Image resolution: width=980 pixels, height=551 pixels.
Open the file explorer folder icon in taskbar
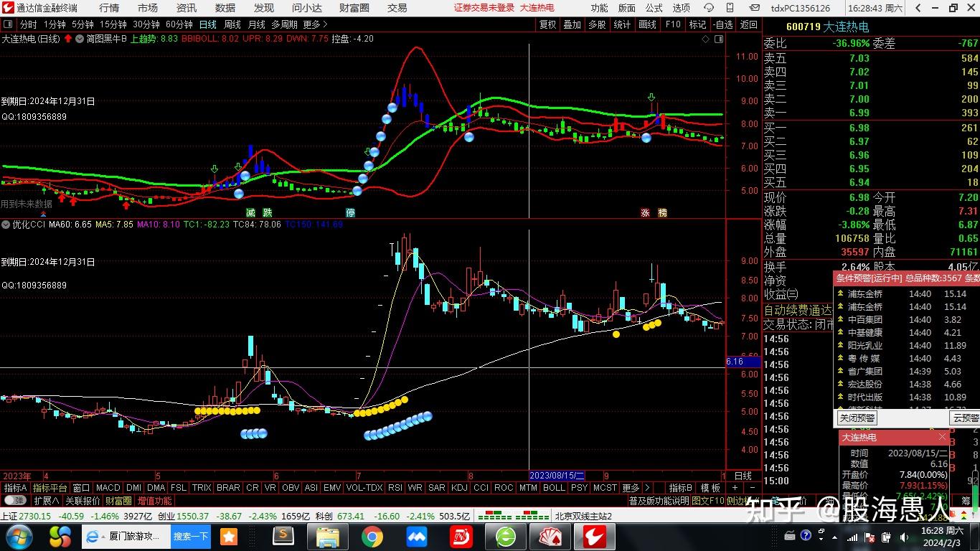[327, 537]
